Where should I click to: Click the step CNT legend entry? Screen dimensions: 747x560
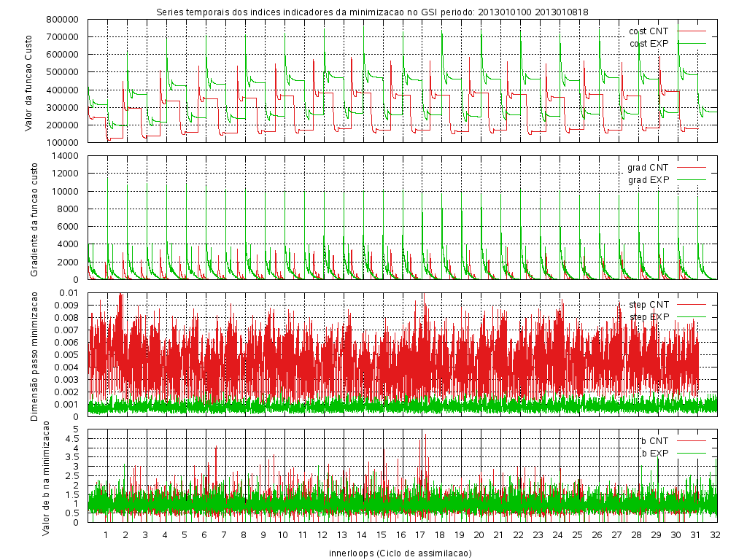[649, 304]
